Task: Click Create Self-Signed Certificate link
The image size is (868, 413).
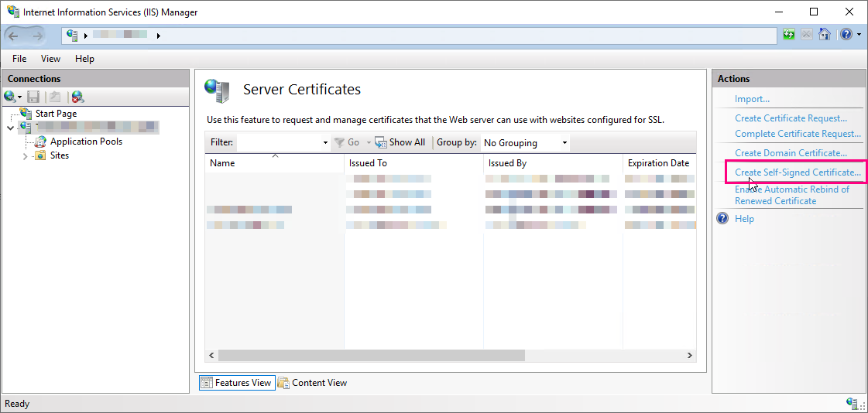Action: coord(797,172)
